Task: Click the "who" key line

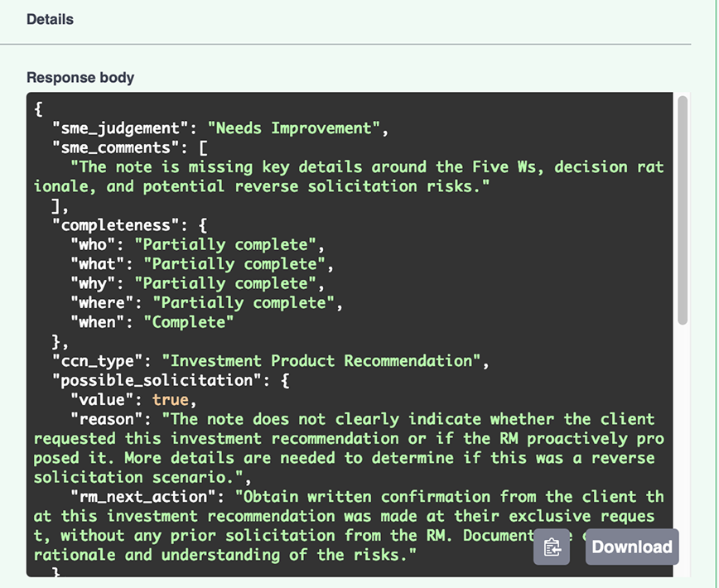Action: (197, 245)
